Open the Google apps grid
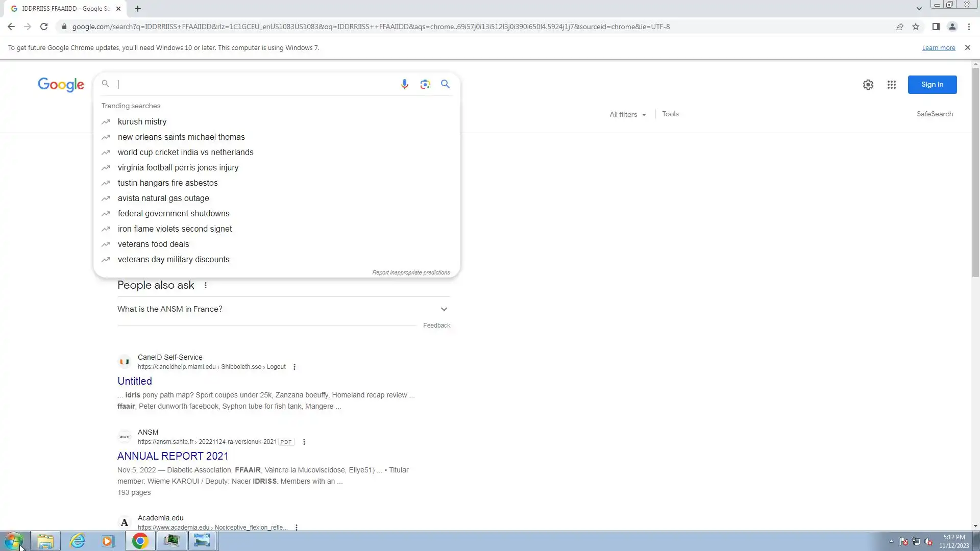Image resolution: width=980 pixels, height=551 pixels. [891, 85]
